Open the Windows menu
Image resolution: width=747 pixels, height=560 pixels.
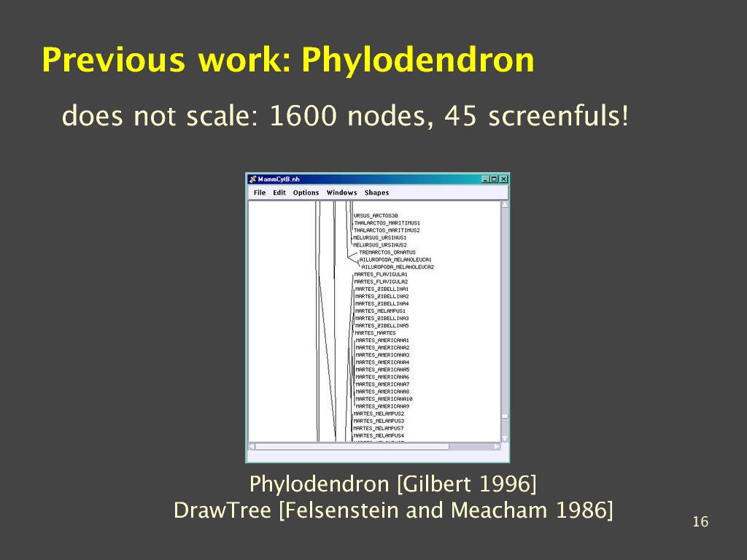tap(341, 193)
